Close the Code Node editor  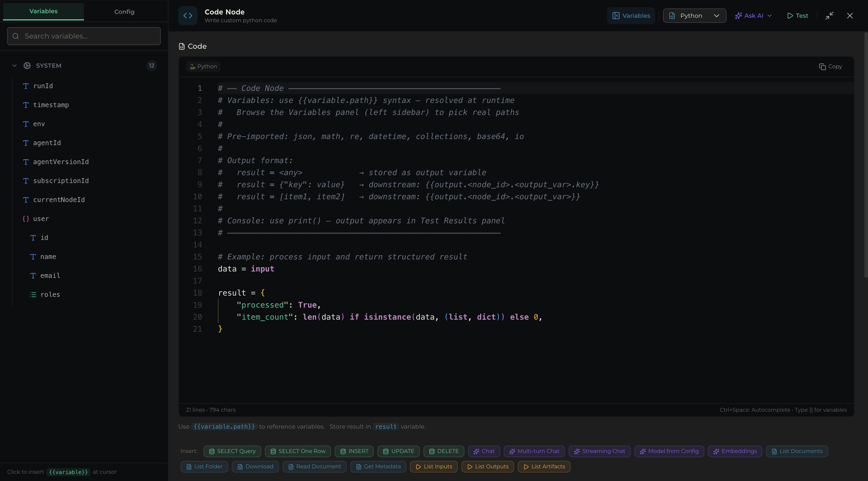[x=850, y=16]
